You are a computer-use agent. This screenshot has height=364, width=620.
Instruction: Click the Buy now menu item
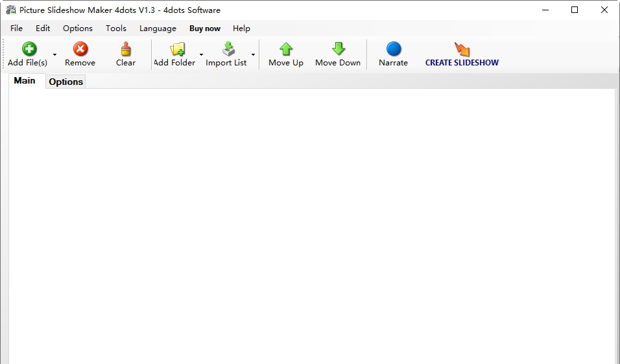pyautogui.click(x=205, y=28)
